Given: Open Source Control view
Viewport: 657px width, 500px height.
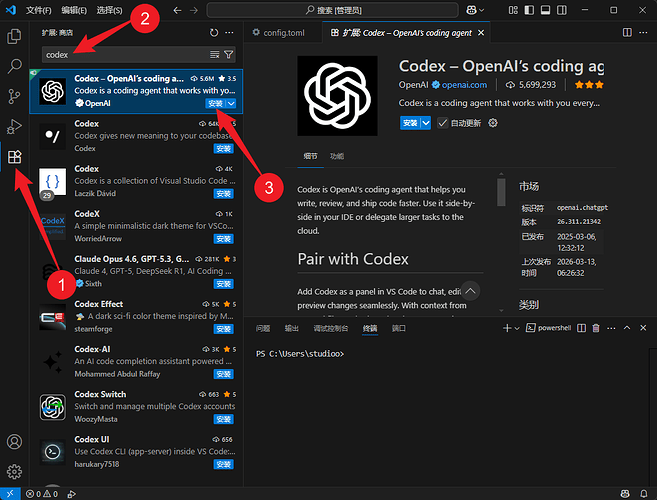Looking at the screenshot, I should pyautogui.click(x=14, y=96).
